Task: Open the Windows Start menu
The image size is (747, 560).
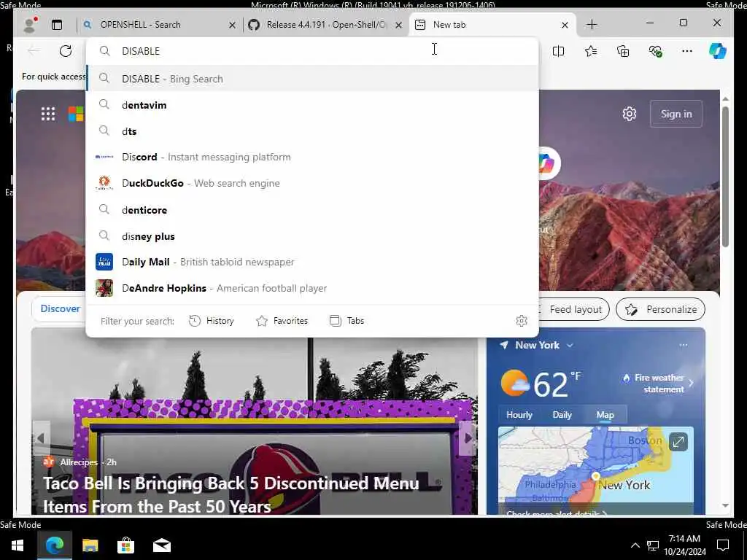Action: [x=18, y=545]
